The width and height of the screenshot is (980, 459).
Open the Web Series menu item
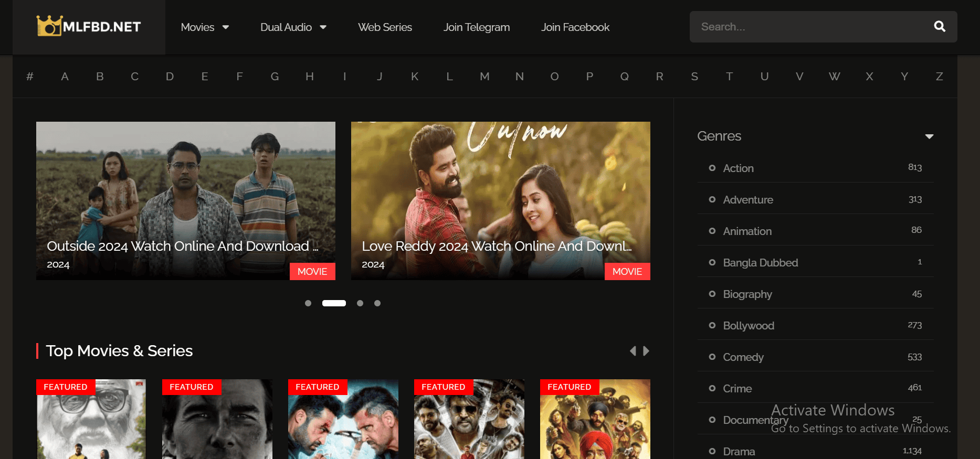point(385,27)
